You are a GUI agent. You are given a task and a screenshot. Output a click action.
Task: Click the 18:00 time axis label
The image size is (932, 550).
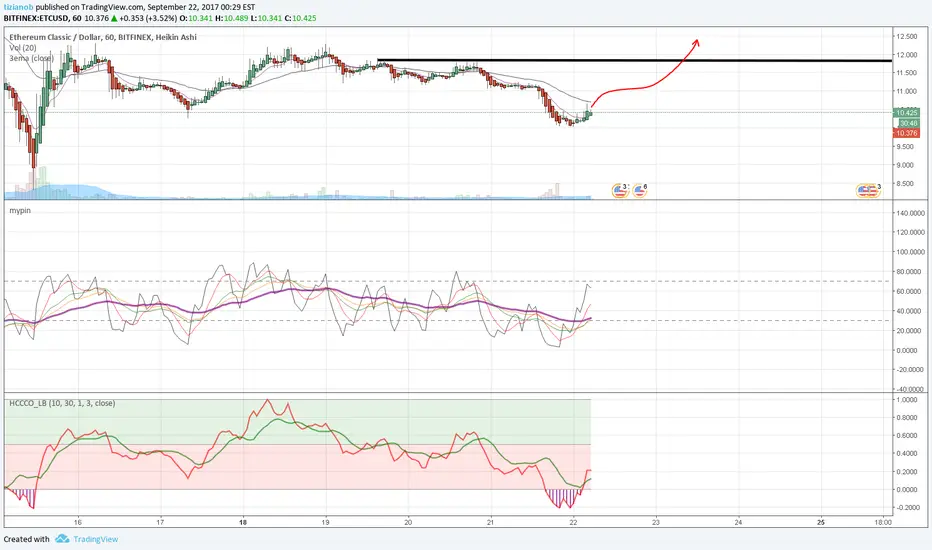(x=883, y=522)
